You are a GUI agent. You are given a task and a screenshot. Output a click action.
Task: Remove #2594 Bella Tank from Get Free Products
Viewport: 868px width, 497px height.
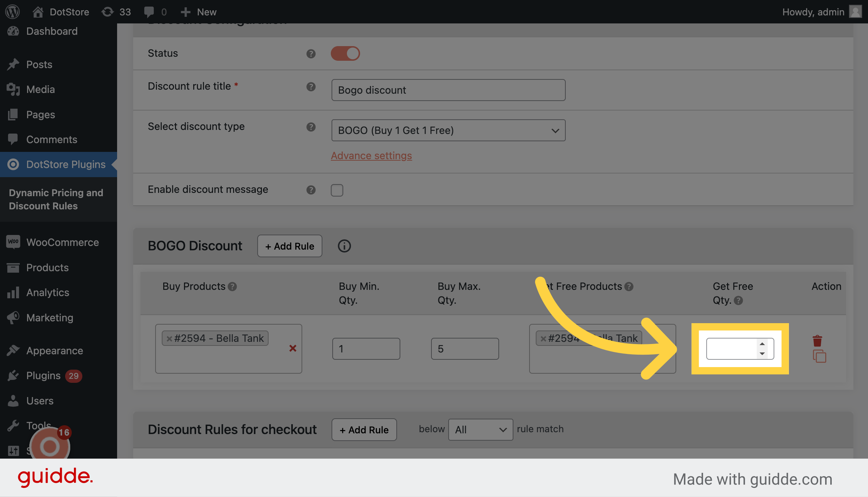pos(543,339)
